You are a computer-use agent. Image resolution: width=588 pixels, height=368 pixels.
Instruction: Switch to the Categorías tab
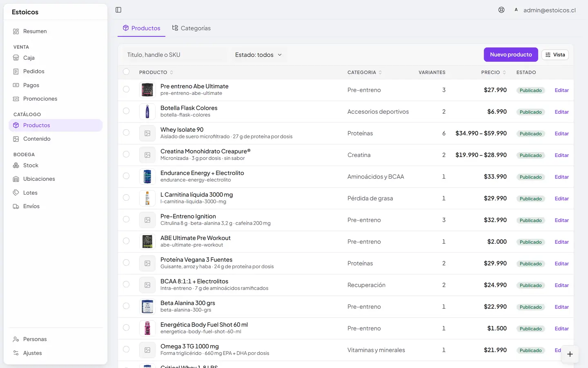click(191, 28)
